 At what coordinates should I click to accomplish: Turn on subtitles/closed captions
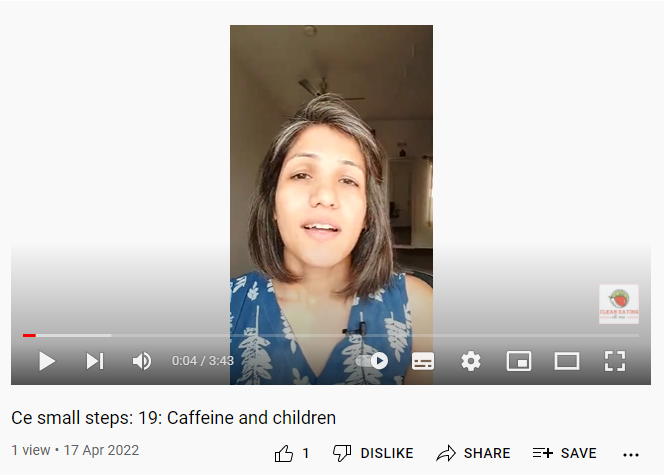[423, 361]
